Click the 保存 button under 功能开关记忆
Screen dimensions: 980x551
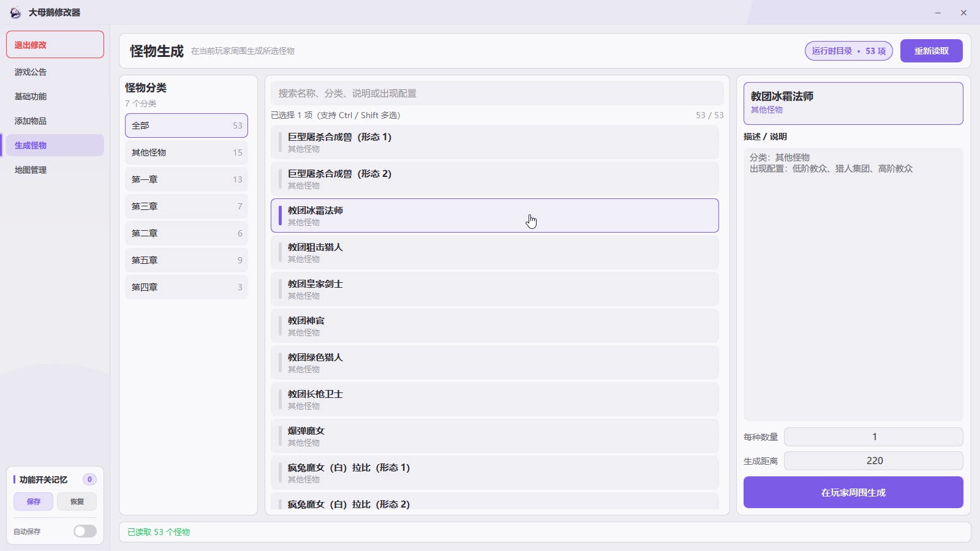[x=34, y=501]
